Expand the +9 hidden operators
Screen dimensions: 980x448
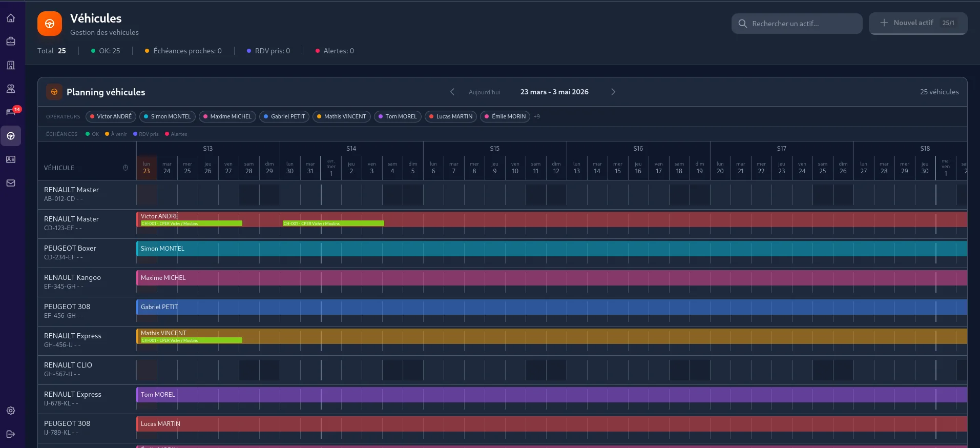point(537,116)
